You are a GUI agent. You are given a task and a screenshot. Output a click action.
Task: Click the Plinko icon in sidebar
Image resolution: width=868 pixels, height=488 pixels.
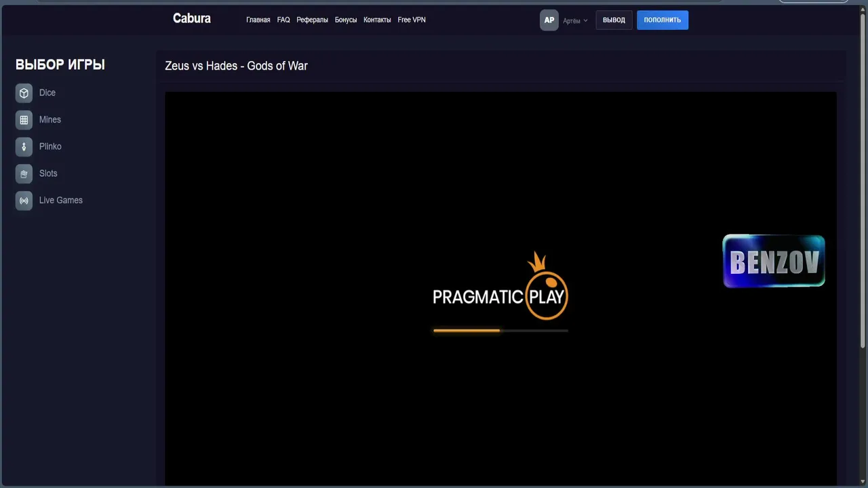[x=24, y=146]
